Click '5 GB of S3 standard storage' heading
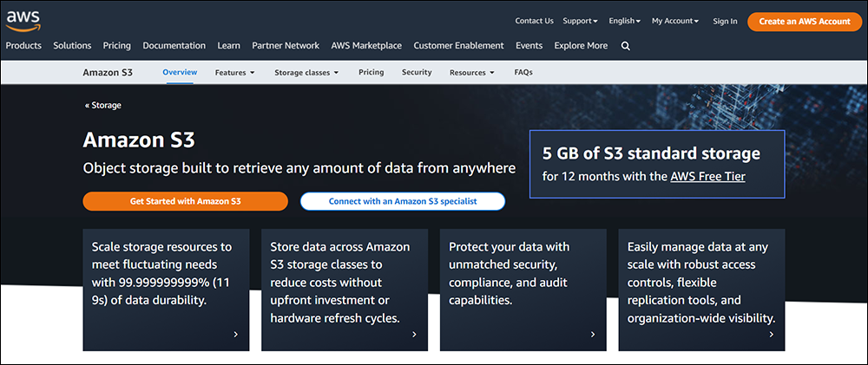868x365 pixels. click(652, 153)
